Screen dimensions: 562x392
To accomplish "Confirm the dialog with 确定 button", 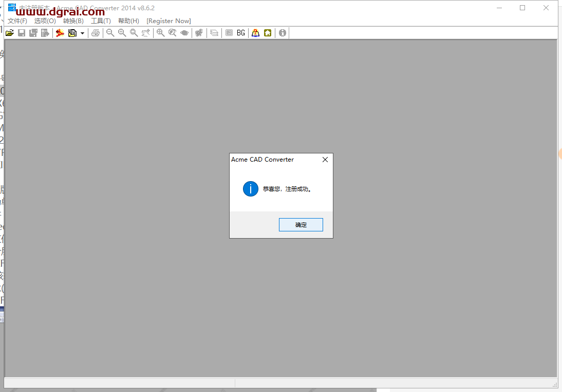I will coord(301,225).
